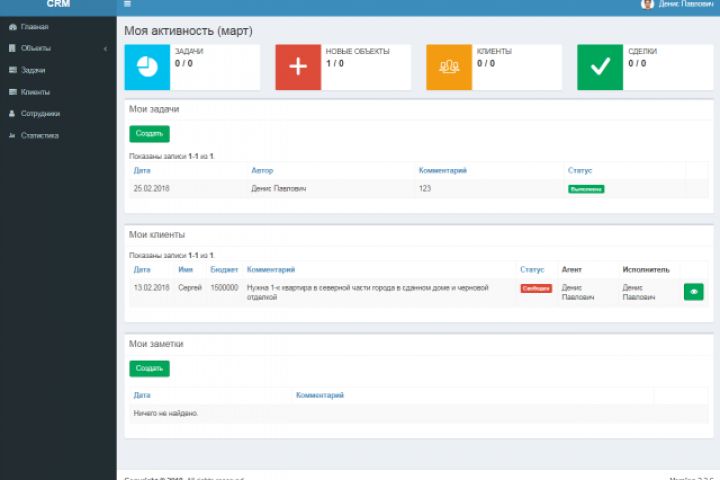Click the green checkmark Сделки tile icon
This screenshot has height=480, width=720.
(x=600, y=67)
